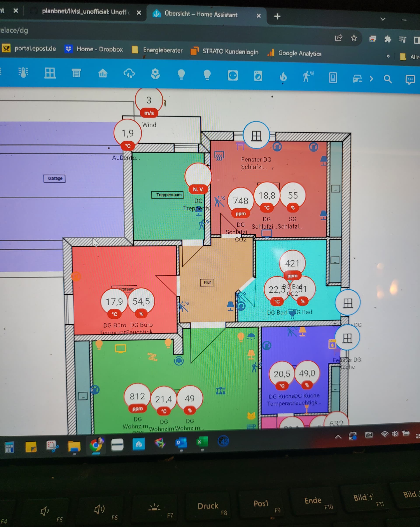Open DG Bad CO2 421 ppm badge

coord(292,265)
